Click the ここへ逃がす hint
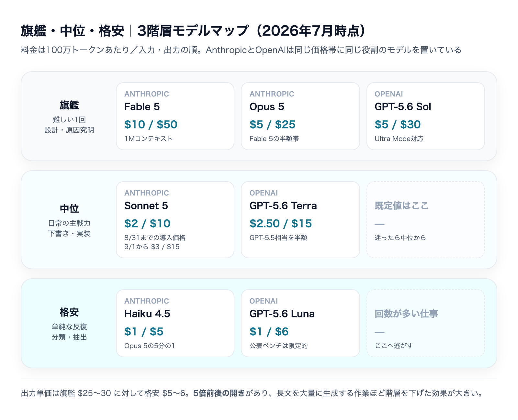518x420 pixels. click(x=394, y=346)
